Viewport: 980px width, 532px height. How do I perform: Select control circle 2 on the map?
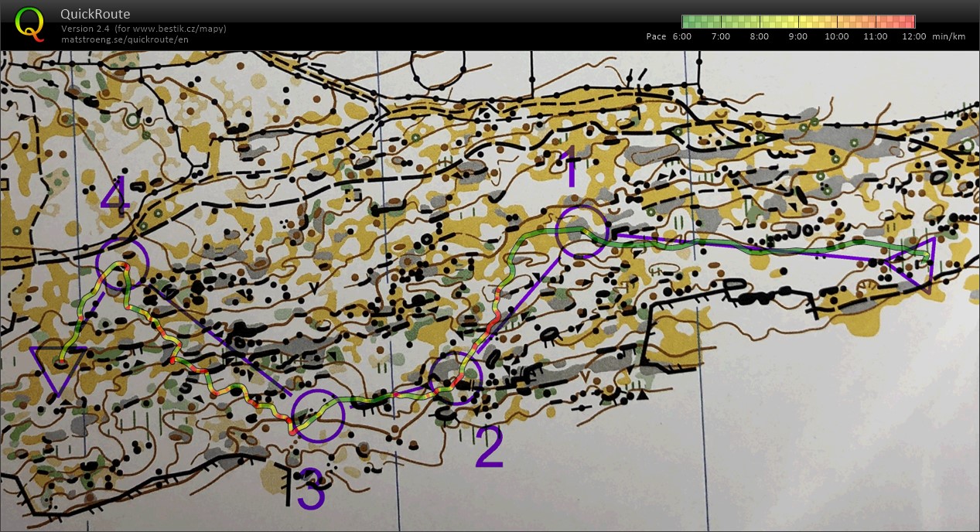[456, 378]
